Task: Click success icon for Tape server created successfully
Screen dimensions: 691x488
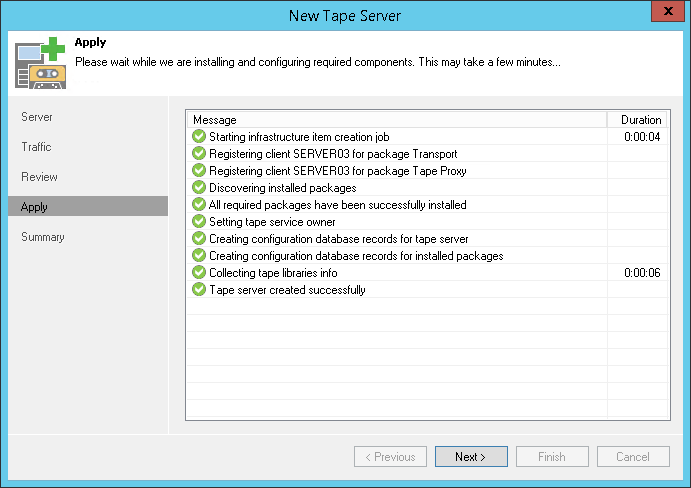Action: tap(199, 290)
